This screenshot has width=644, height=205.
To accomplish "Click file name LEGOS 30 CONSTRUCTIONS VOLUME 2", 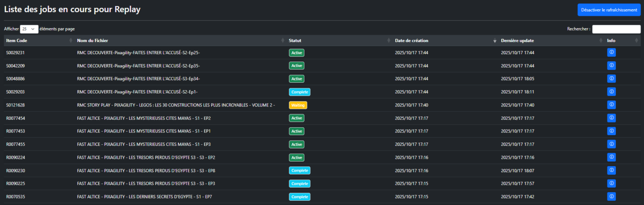I will pyautogui.click(x=176, y=105).
